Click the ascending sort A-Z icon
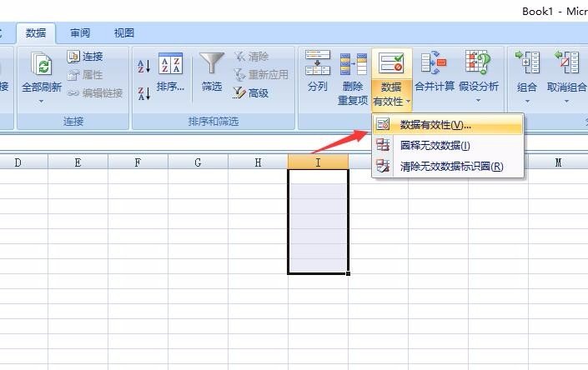The height and width of the screenshot is (370, 588). coord(143,66)
